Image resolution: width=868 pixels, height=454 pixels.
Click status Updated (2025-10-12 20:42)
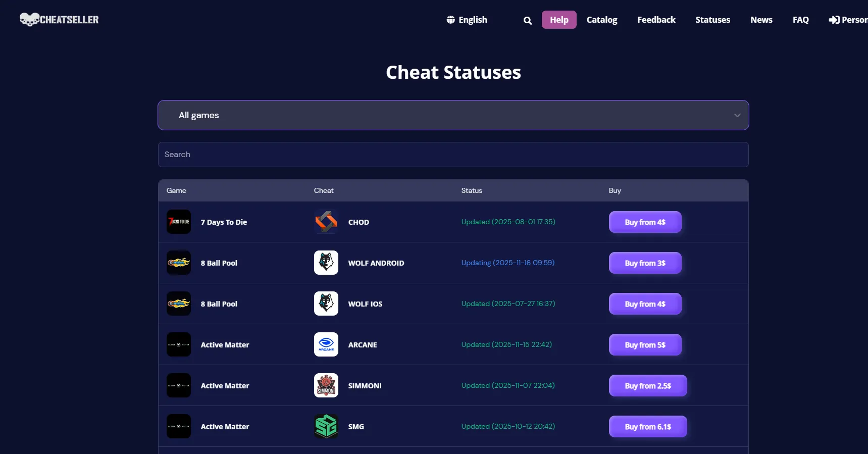click(x=508, y=426)
